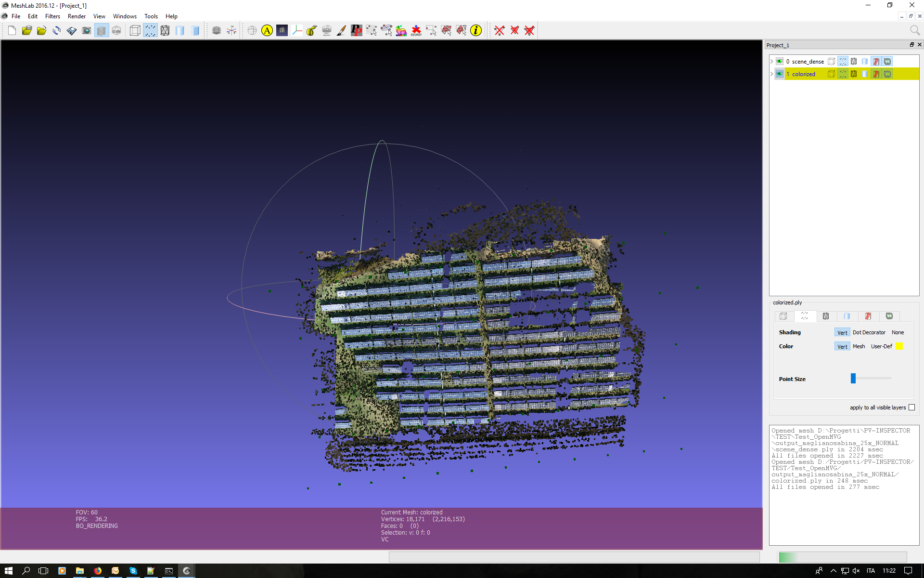Open the Z-painting paintbrush tool
The width and height of the screenshot is (924, 578).
tap(341, 30)
